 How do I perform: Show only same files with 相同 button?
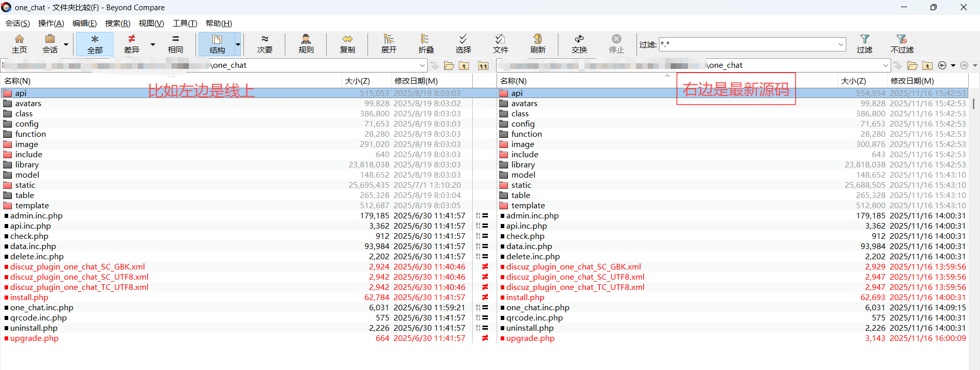click(x=176, y=44)
